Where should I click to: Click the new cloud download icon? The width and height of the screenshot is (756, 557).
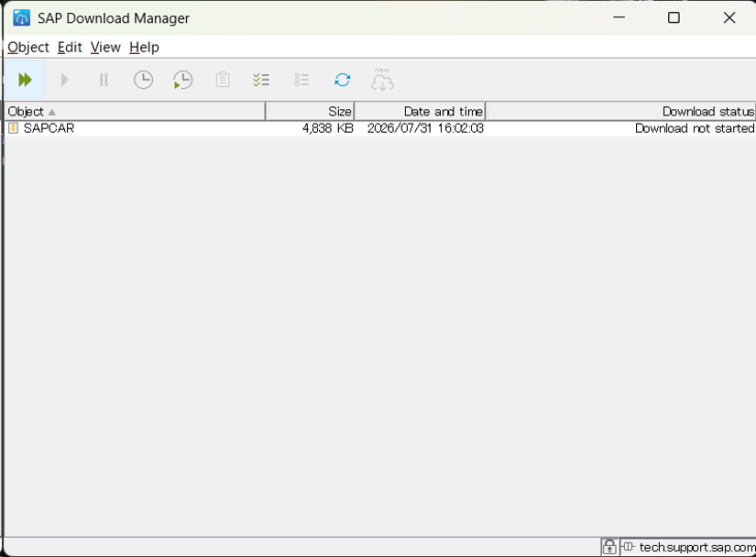[x=382, y=80]
